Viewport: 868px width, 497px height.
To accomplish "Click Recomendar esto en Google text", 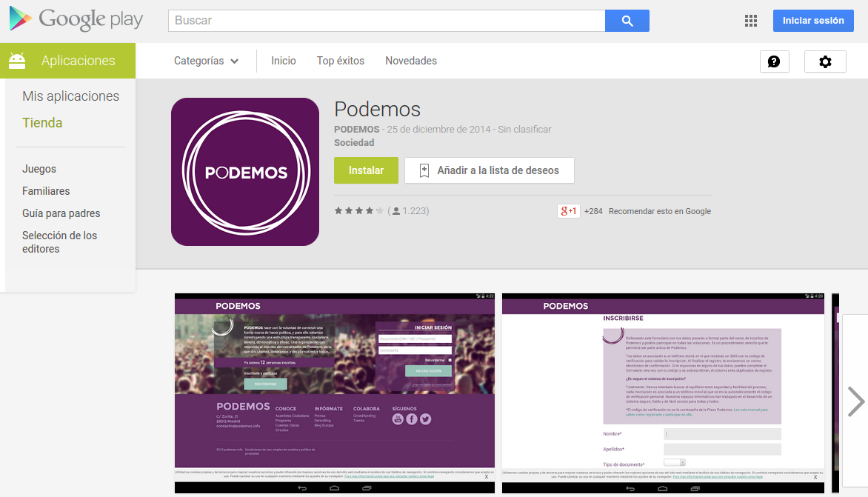I will (659, 211).
